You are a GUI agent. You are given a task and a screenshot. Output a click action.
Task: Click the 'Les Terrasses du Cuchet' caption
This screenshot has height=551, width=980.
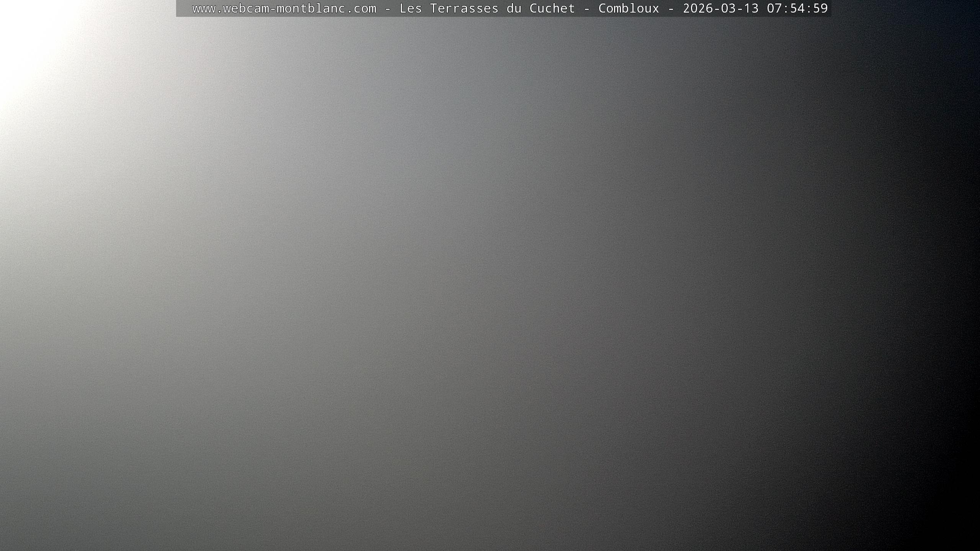pyautogui.click(x=487, y=8)
